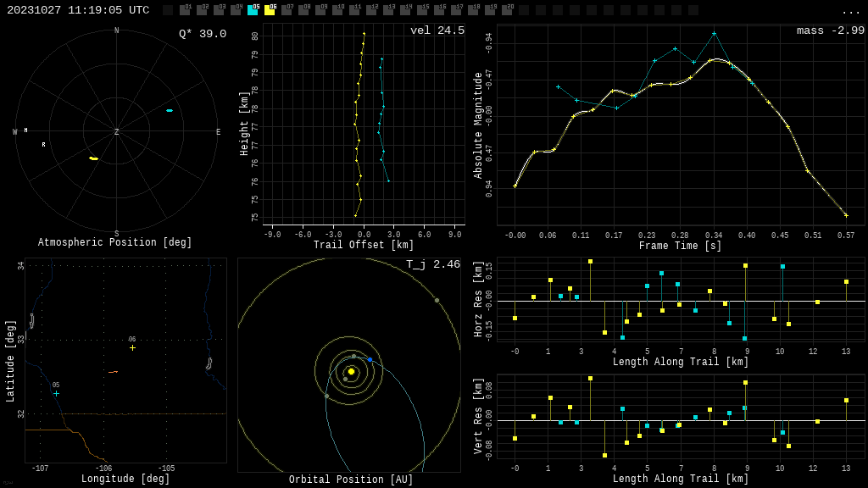Select station indicator 19 in the top bar
868x488 pixels.
point(490,10)
